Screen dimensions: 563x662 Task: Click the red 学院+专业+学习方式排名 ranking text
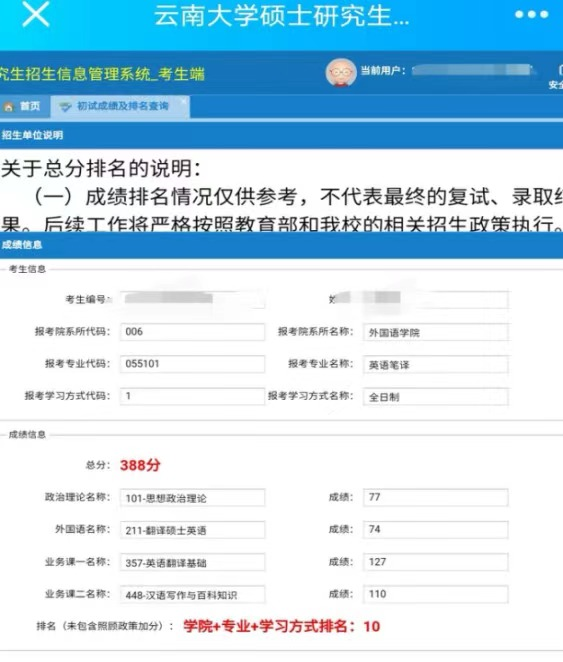[282, 626]
